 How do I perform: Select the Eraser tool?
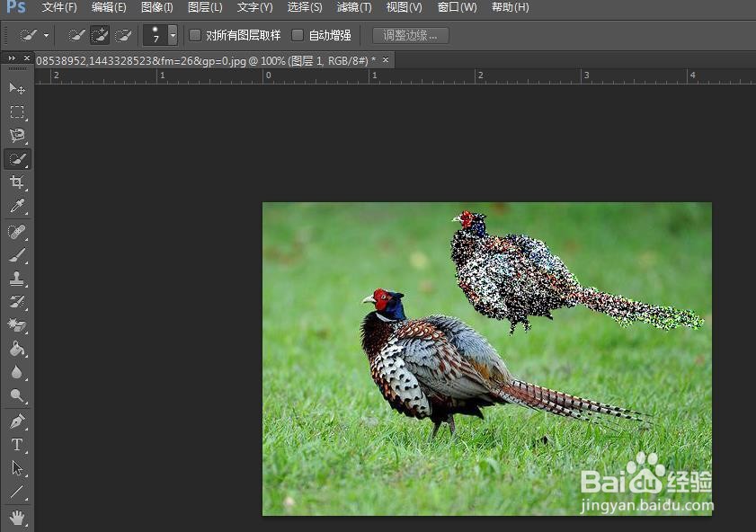[x=17, y=325]
